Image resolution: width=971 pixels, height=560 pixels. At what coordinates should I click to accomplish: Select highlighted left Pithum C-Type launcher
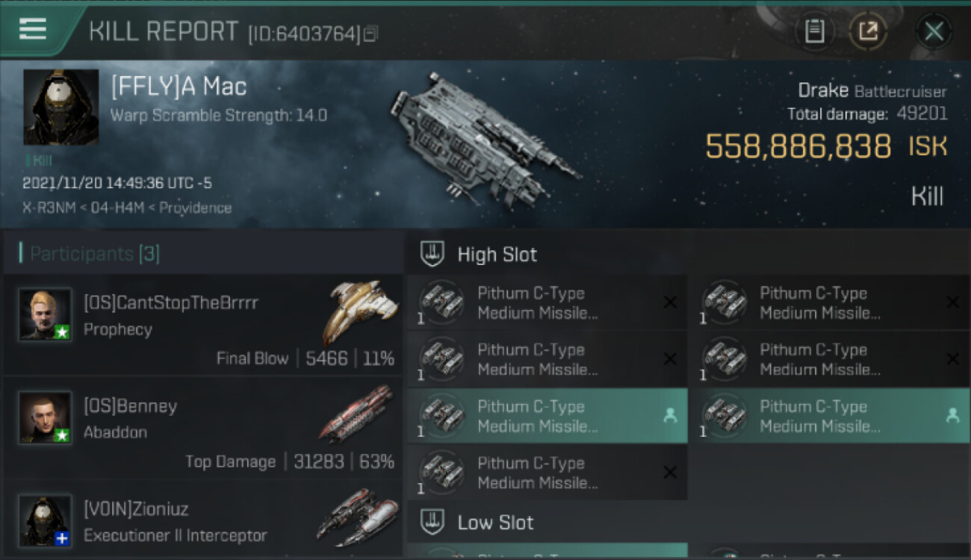click(547, 416)
